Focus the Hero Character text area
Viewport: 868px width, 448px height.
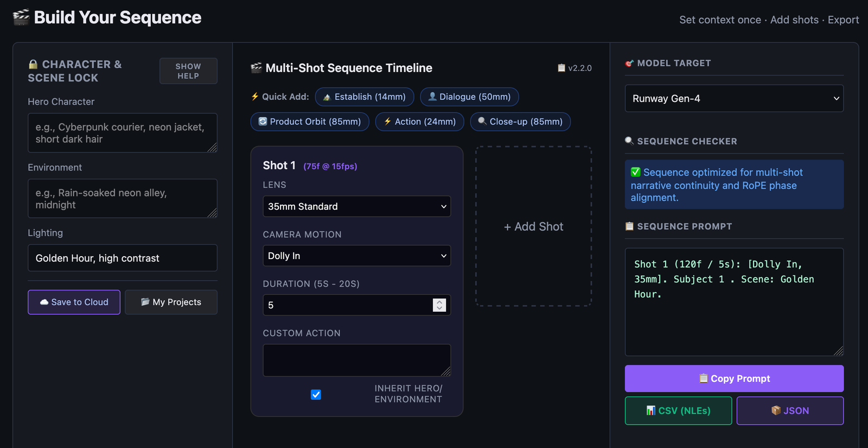coord(123,133)
